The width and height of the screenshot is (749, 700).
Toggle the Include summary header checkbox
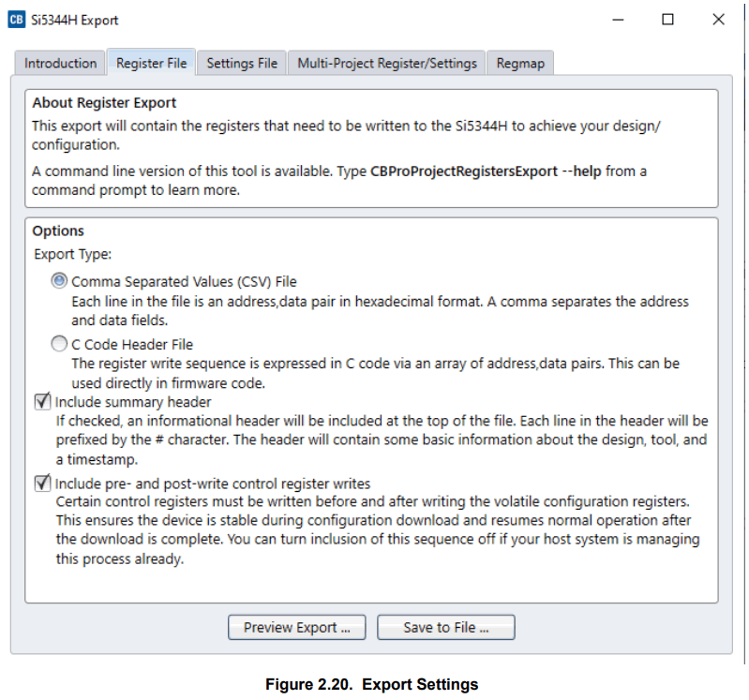click(x=42, y=401)
